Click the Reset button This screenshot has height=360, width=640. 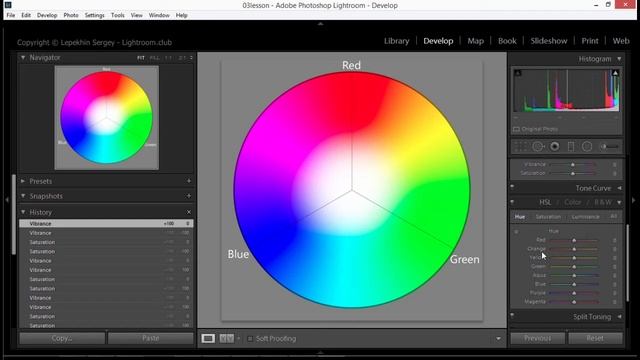(x=595, y=338)
